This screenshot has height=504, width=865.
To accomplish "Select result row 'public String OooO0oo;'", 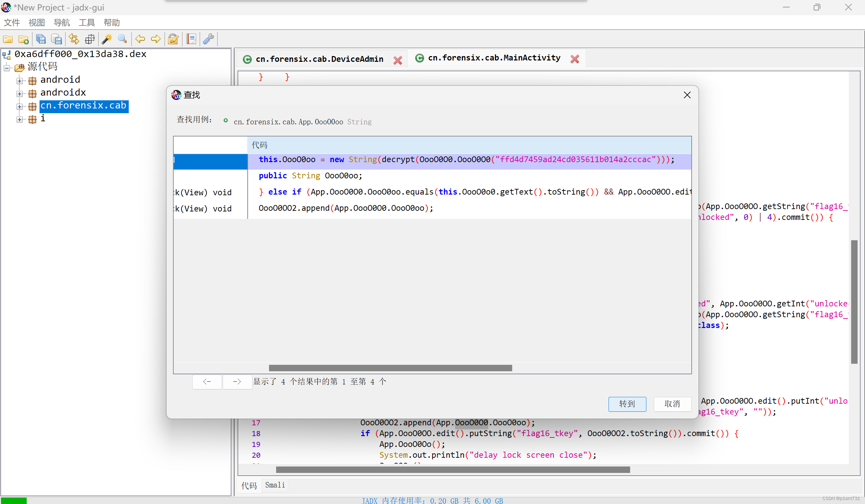I will (310, 176).
